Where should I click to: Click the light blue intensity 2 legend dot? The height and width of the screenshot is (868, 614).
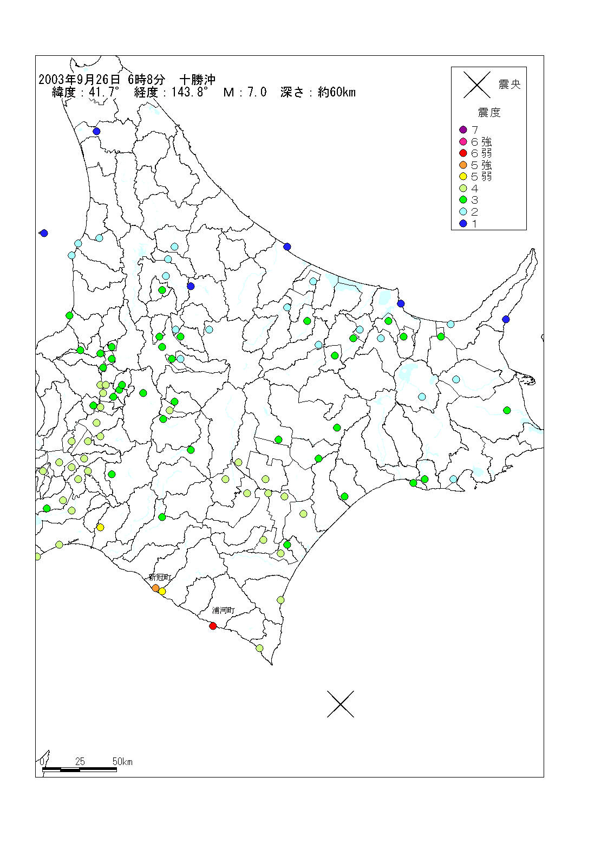[463, 211]
